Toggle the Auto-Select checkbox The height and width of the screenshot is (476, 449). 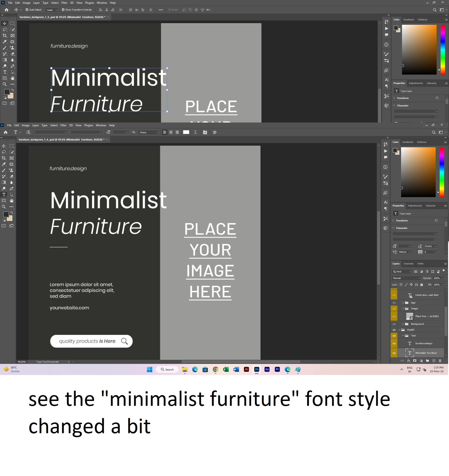[27, 10]
